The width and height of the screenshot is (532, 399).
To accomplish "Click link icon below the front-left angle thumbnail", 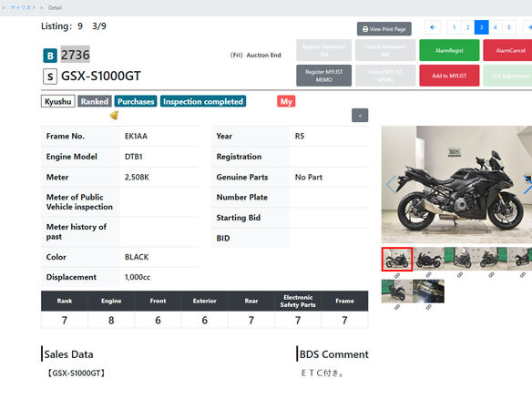I will (491, 275).
